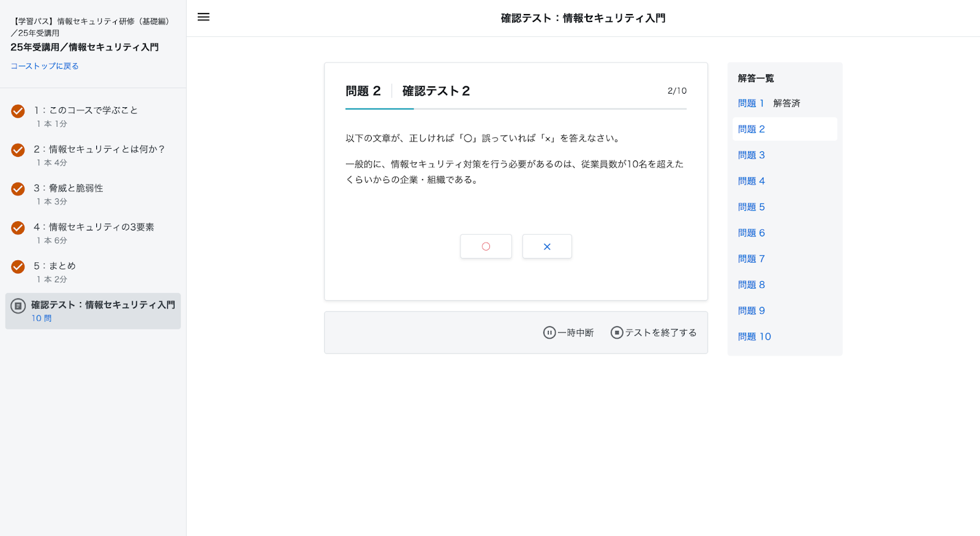The image size is (980, 536).
Task: Jump to 問題 3 in the answer list
Action: 752,155
